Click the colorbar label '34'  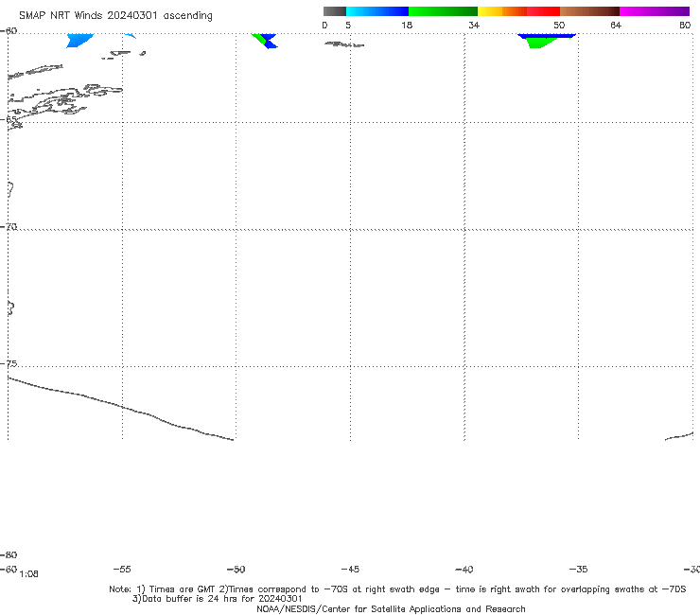pos(474,25)
